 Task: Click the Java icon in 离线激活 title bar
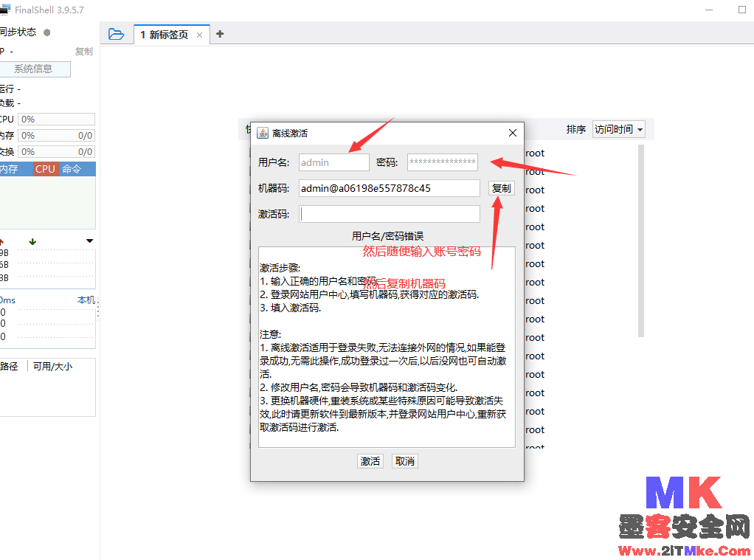pos(263,133)
